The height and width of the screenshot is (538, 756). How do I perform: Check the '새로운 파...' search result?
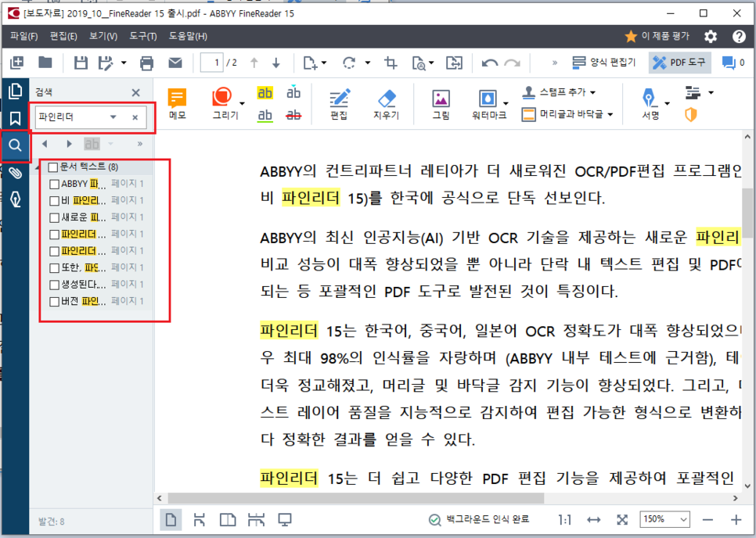pos(55,217)
